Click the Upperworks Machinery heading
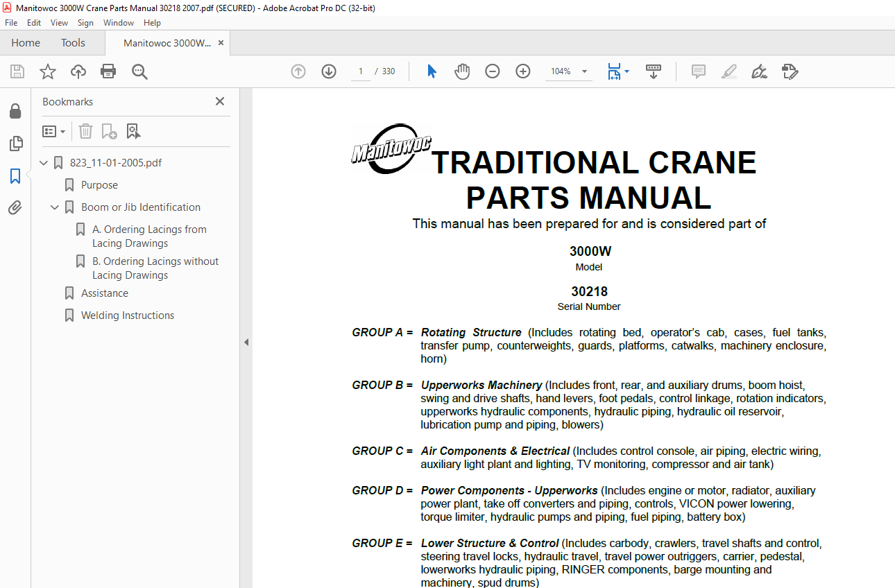This screenshot has width=895, height=588. pos(481,386)
